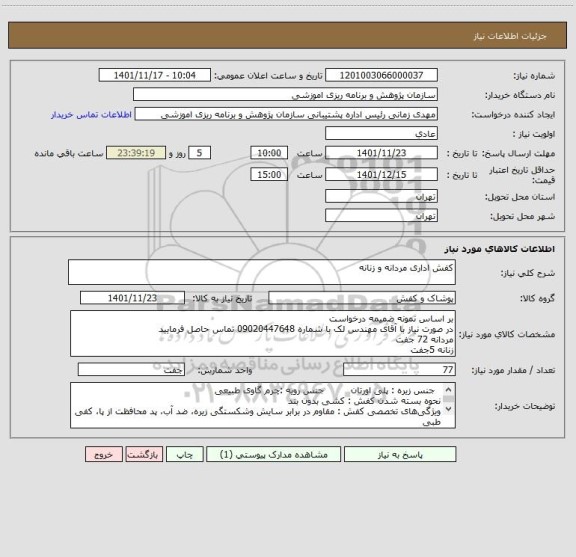Click the buyer notes text area
Screen dimensions: 576x557
click(x=263, y=406)
